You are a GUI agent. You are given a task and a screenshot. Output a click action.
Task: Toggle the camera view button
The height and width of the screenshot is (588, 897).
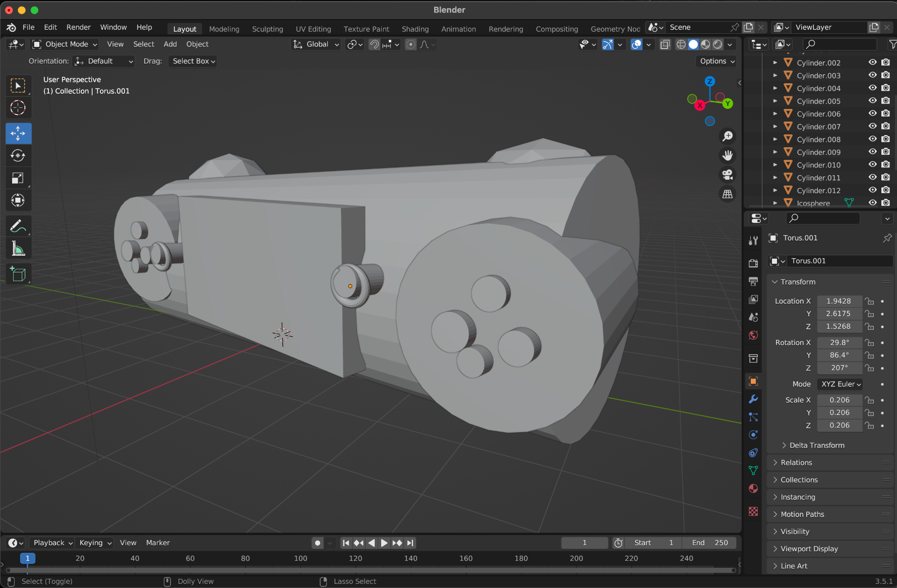(x=727, y=175)
